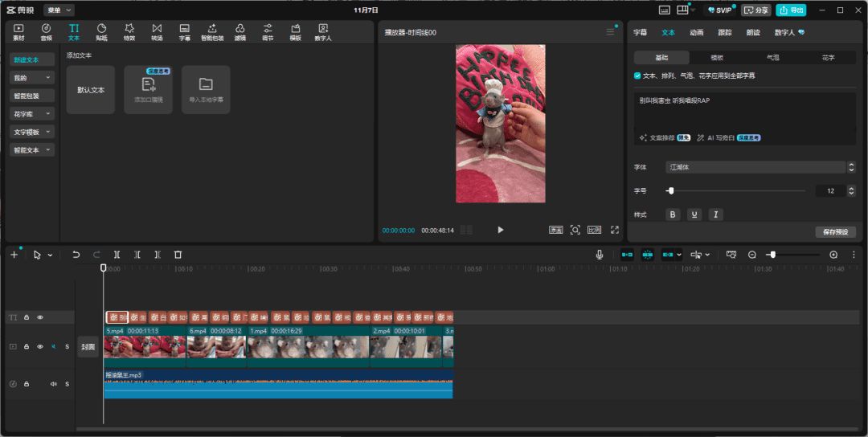Click the 导出 export button
The image size is (868, 437).
click(791, 10)
